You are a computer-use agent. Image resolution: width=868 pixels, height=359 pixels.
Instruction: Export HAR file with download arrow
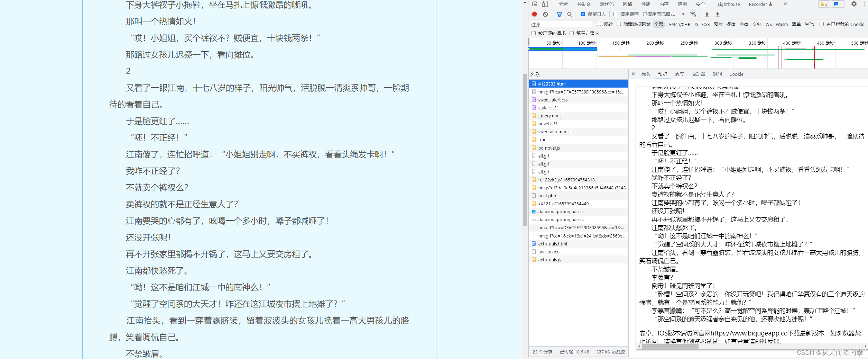pos(718,14)
